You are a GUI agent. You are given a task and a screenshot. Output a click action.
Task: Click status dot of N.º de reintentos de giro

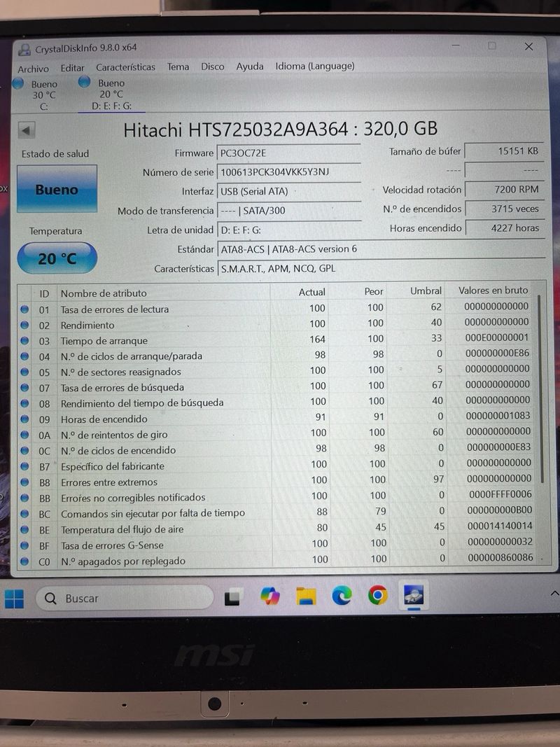(24, 435)
